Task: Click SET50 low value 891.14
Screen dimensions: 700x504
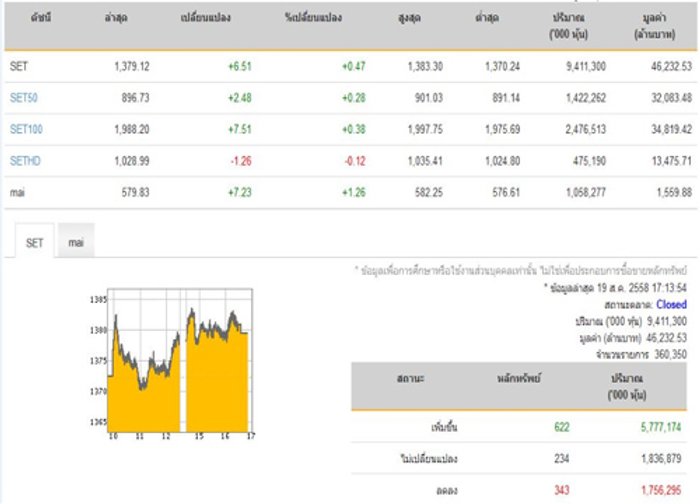Action: coord(506,98)
